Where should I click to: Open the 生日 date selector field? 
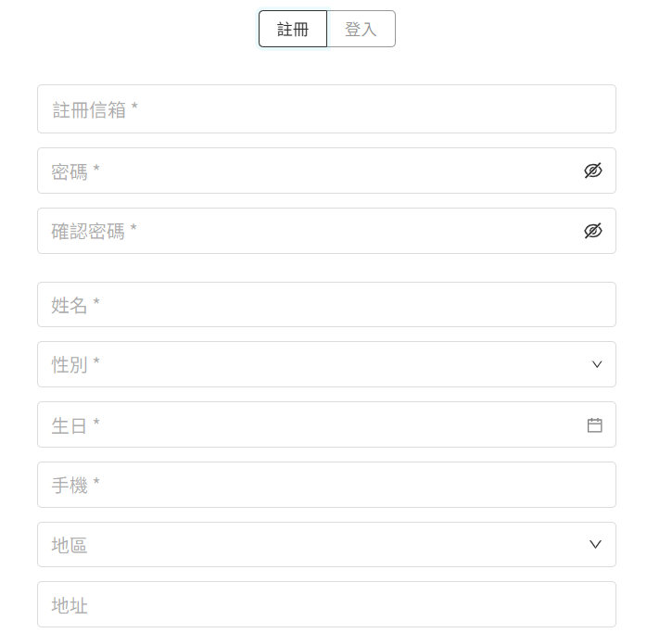pyautogui.click(x=315, y=424)
